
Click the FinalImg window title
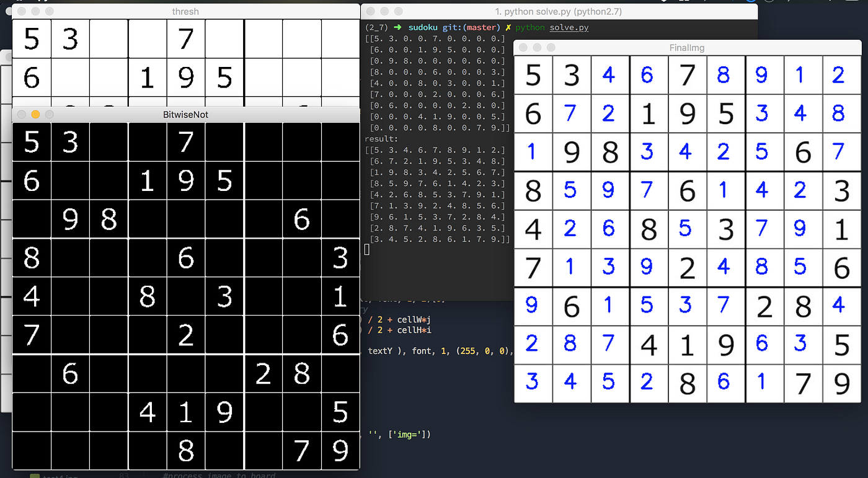[x=686, y=48]
